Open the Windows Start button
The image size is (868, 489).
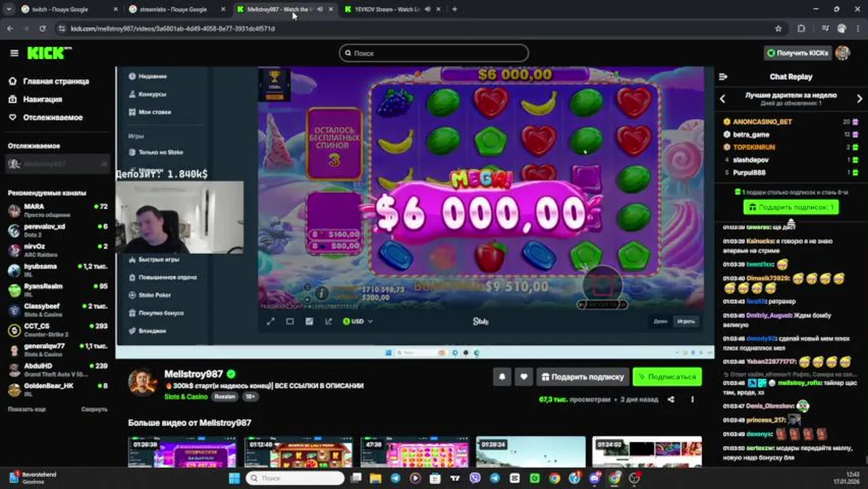(x=234, y=478)
